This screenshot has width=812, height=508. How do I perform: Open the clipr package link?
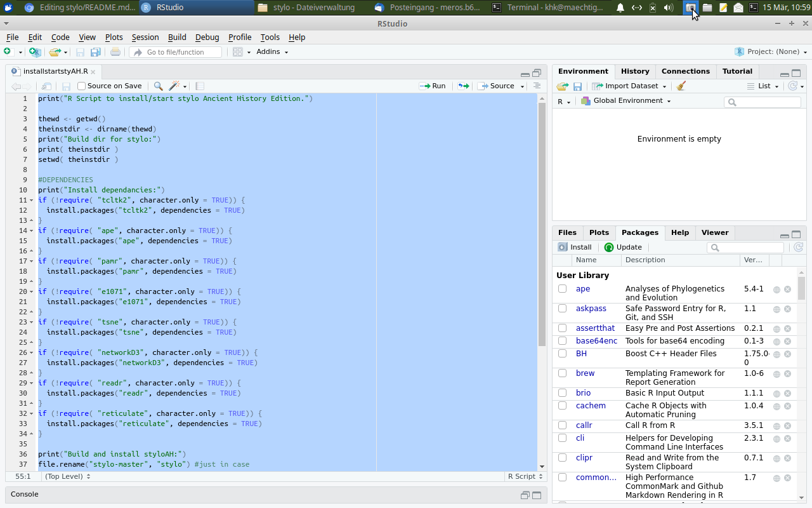point(584,458)
